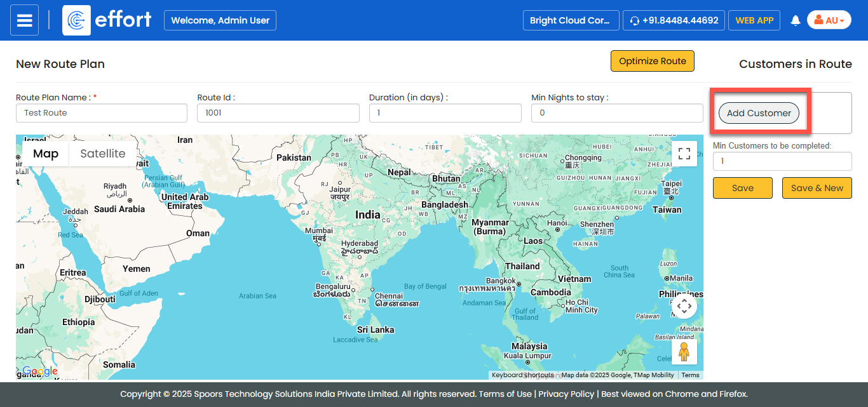This screenshot has height=407, width=868.
Task: Open the hamburger navigation menu
Action: coord(24,20)
